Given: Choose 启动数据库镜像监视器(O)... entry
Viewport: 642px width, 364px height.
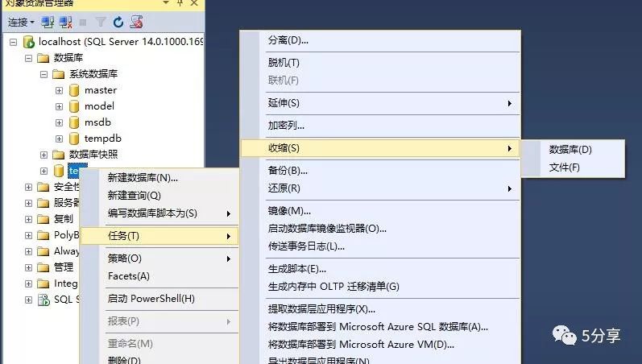Looking at the screenshot, I should click(380, 229).
